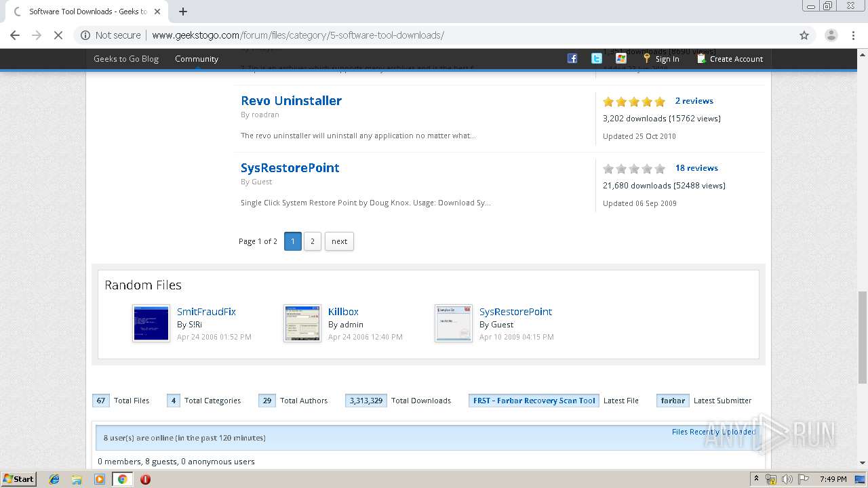Click the next page button
868x488 pixels.
coord(339,241)
